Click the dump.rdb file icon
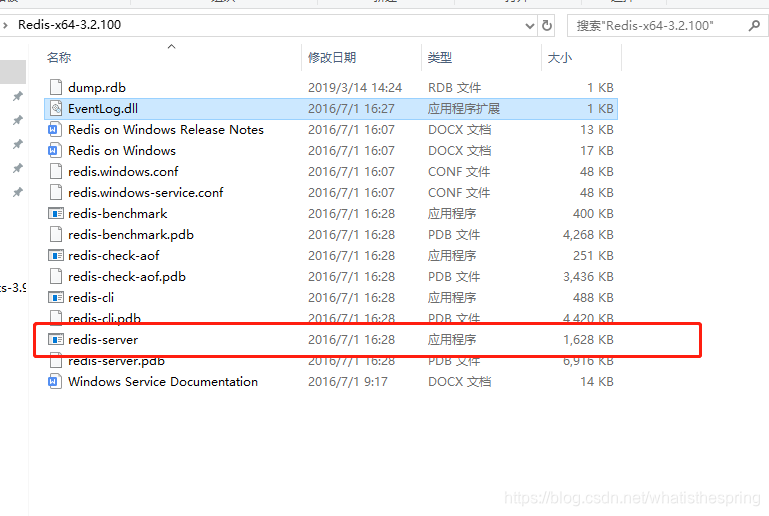Image resolution: width=769 pixels, height=516 pixels. (56, 87)
